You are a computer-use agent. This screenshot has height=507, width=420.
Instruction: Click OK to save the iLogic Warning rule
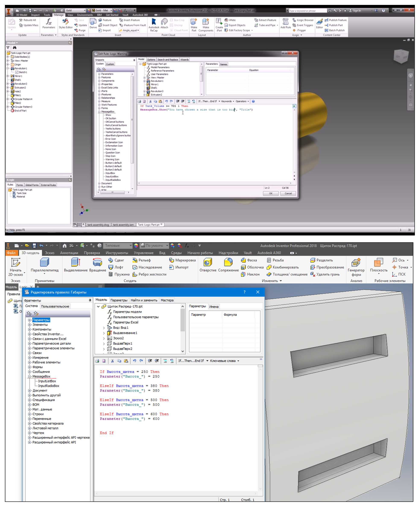(271, 193)
